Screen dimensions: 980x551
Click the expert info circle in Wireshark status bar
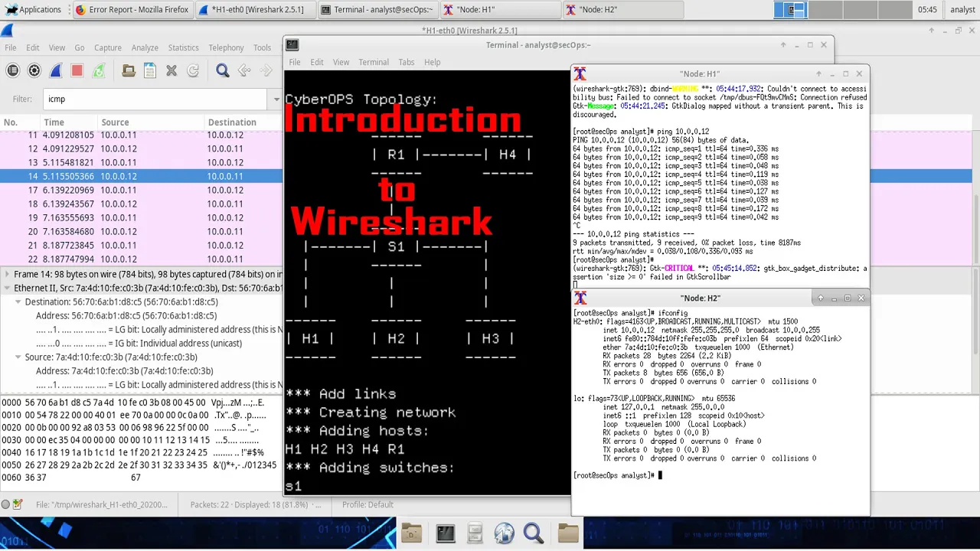tap(5, 504)
